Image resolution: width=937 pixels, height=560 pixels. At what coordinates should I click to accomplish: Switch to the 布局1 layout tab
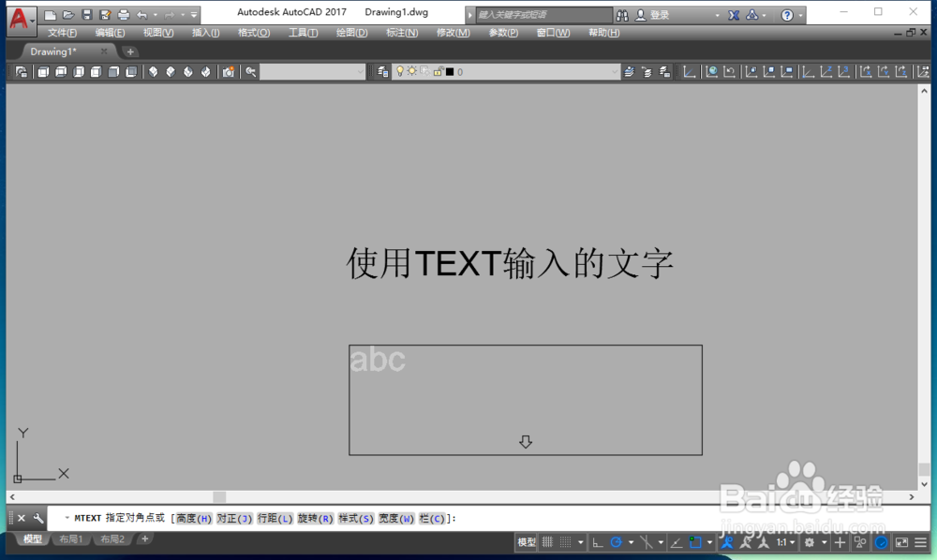pyautogui.click(x=71, y=539)
